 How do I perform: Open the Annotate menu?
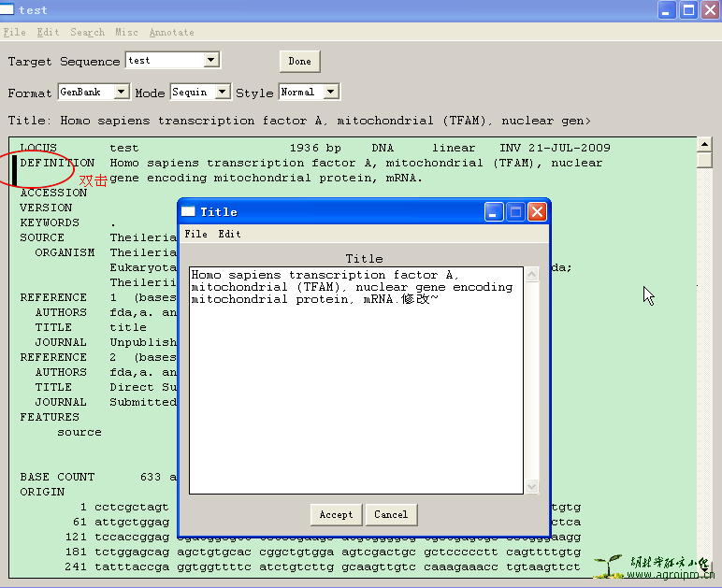point(172,32)
